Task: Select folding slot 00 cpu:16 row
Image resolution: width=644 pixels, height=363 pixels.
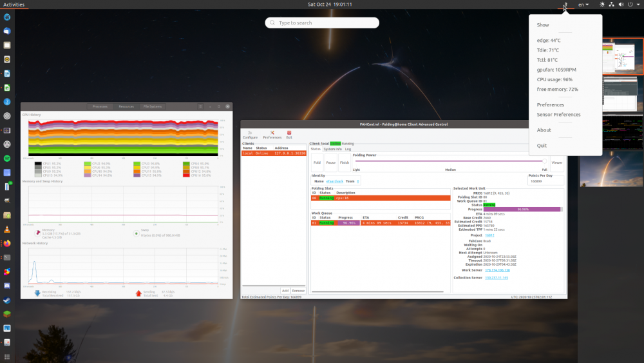Action: 381,198
